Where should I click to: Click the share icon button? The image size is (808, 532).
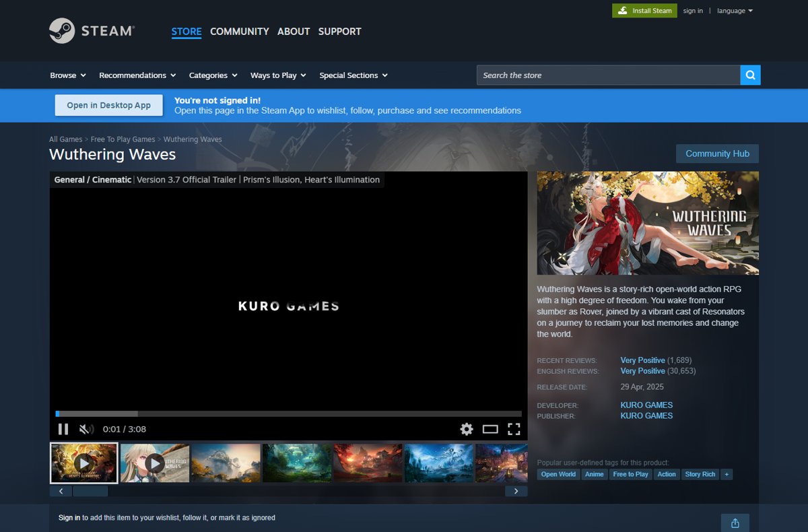[x=735, y=523]
